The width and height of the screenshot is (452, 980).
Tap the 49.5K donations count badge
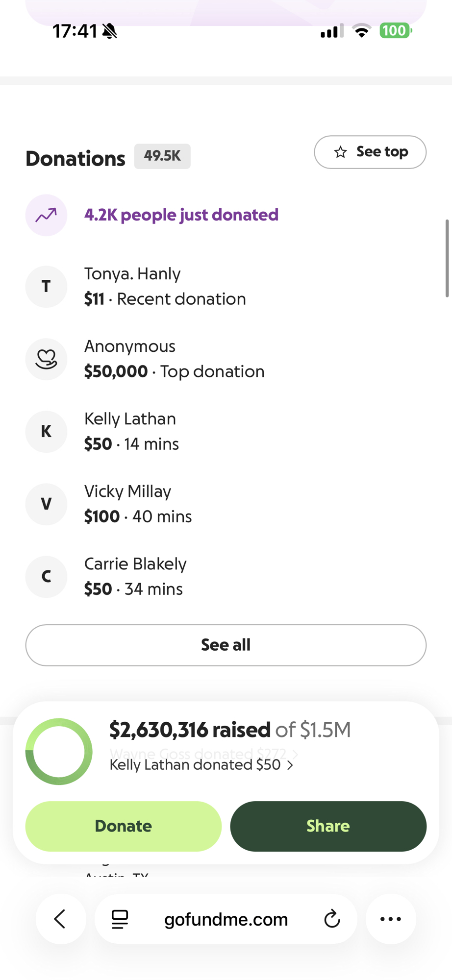tap(162, 156)
